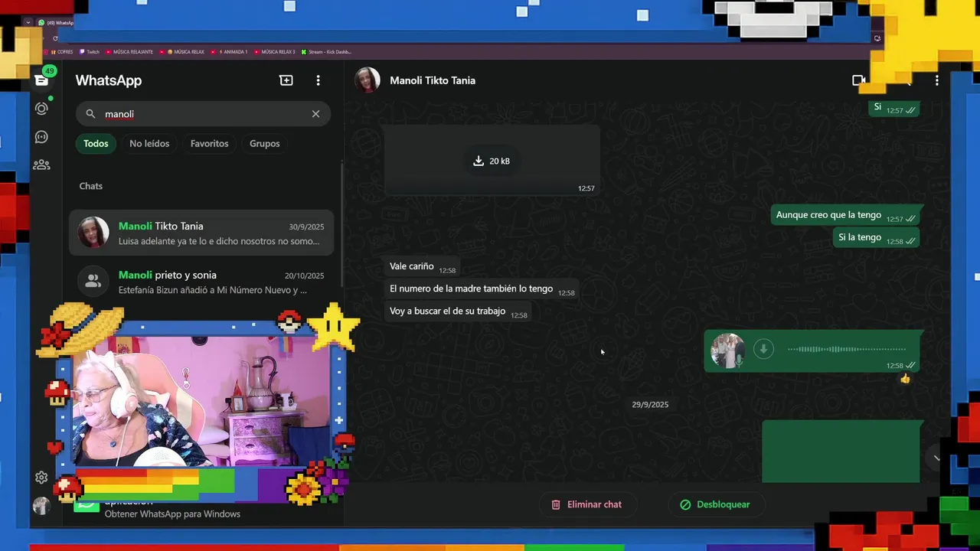Download the voice message with the arrow button

coord(763,349)
